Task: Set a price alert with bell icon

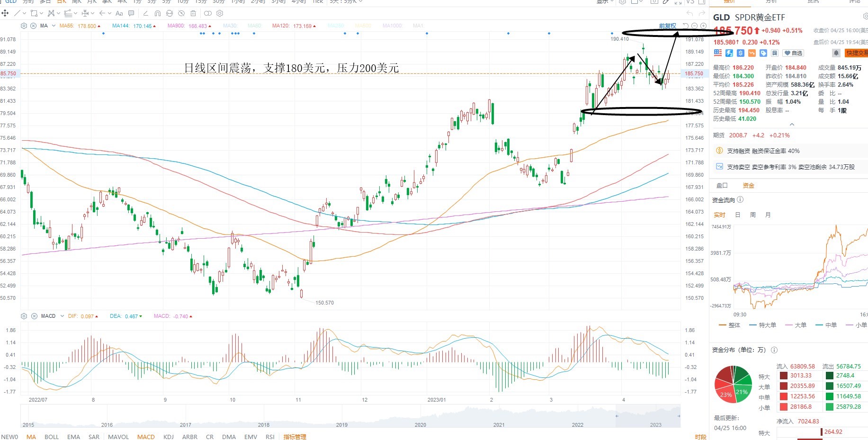Action: pyautogui.click(x=836, y=53)
